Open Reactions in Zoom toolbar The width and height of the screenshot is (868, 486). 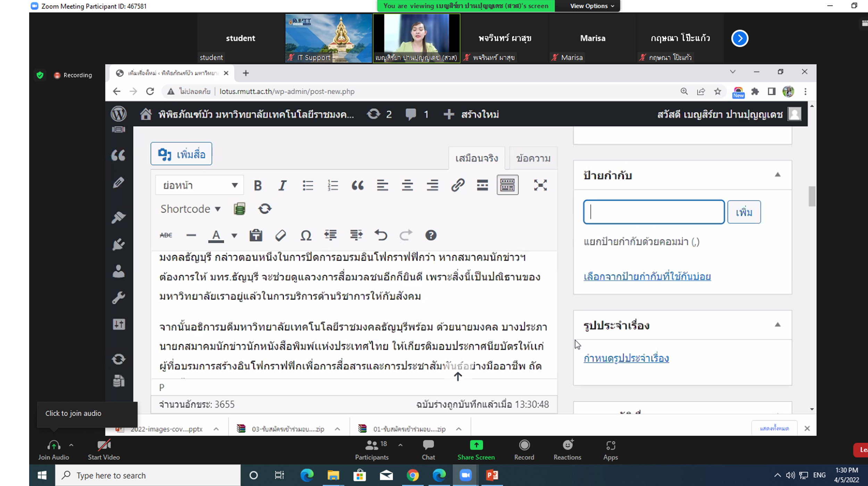pos(567,450)
